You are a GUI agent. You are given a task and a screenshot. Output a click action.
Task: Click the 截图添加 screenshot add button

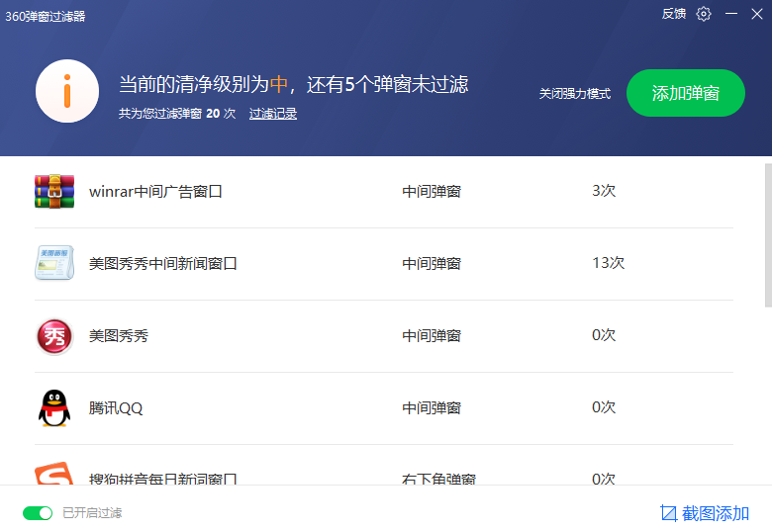pos(705,513)
